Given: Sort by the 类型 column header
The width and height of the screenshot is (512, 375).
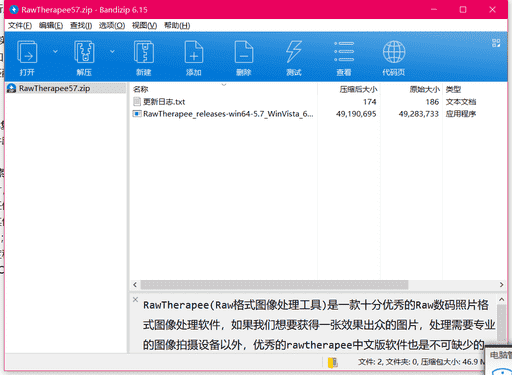Looking at the screenshot, I should pos(453,89).
